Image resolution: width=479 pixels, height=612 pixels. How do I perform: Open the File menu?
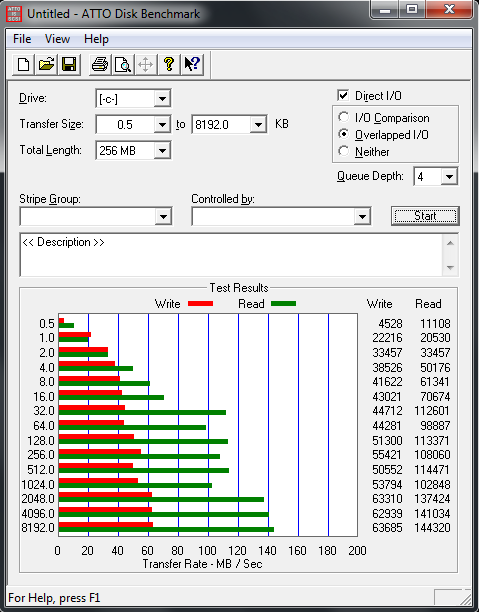tap(22, 39)
